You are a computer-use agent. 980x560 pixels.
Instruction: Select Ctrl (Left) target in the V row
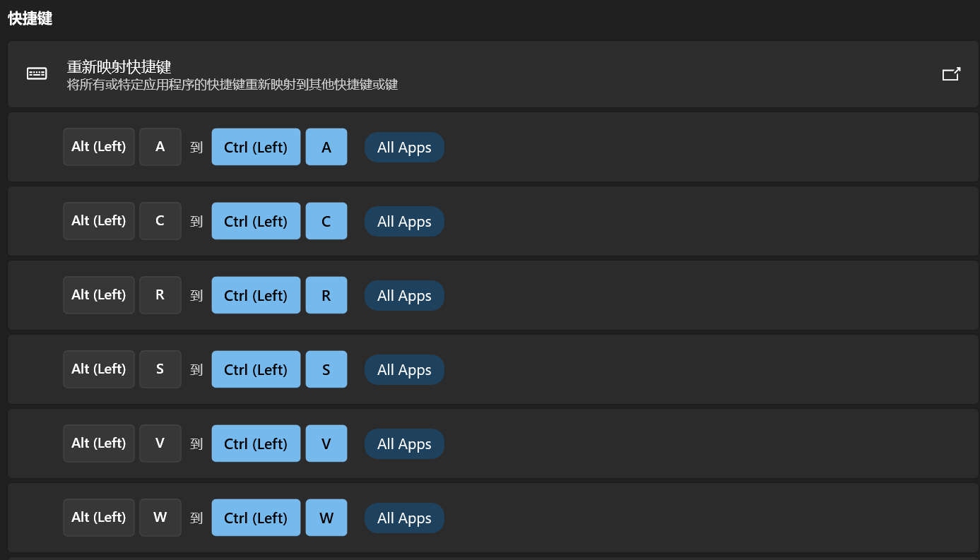256,443
